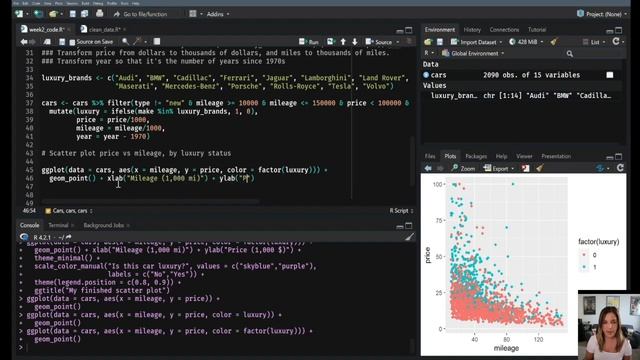Open the List view dropdown
The height and width of the screenshot is (360, 640).
coord(594,42)
